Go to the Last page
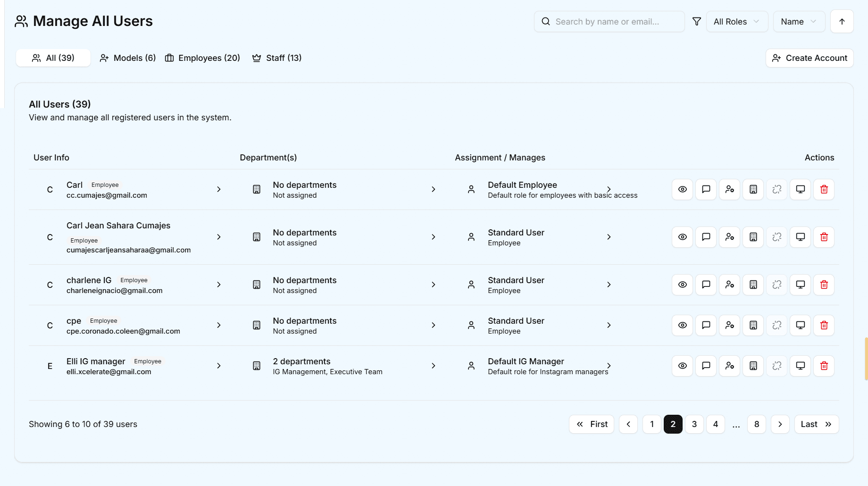The image size is (868, 486). click(817, 424)
